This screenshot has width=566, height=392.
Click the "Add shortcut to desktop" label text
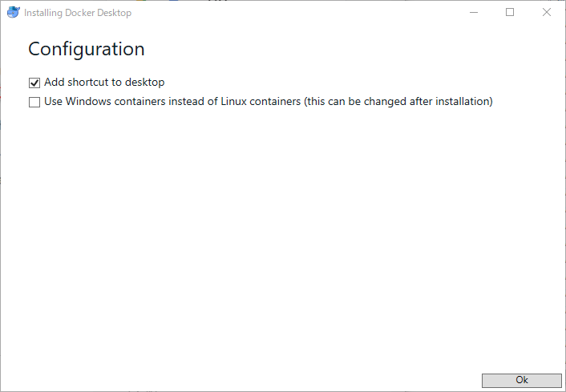[x=104, y=82]
